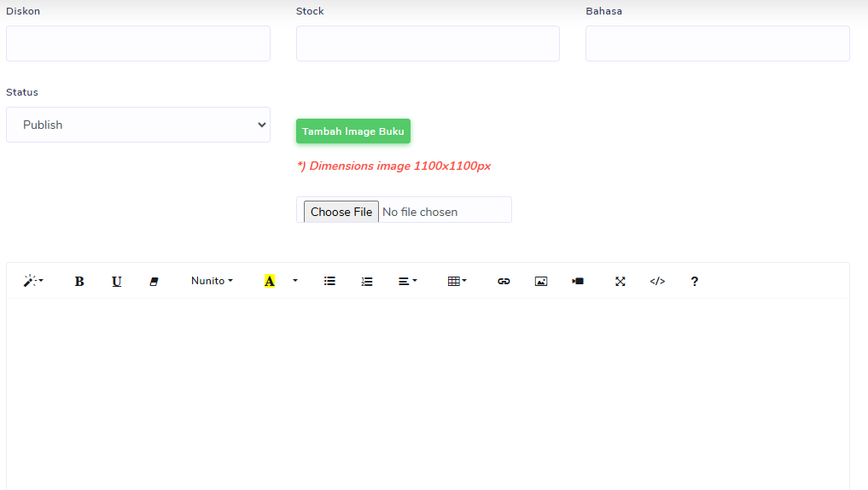Toggle underline formatting in editor

pyautogui.click(x=117, y=281)
